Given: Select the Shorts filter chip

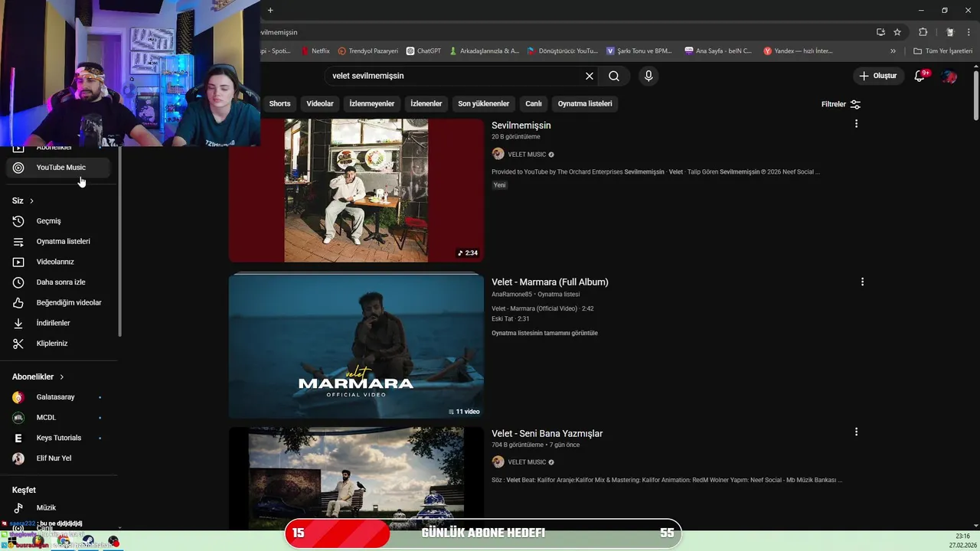Looking at the screenshot, I should tap(279, 103).
